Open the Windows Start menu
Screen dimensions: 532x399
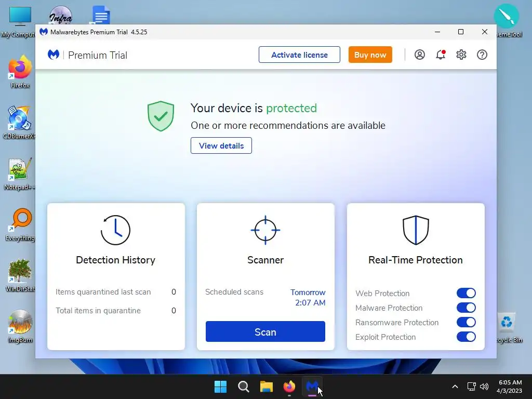pyautogui.click(x=220, y=387)
